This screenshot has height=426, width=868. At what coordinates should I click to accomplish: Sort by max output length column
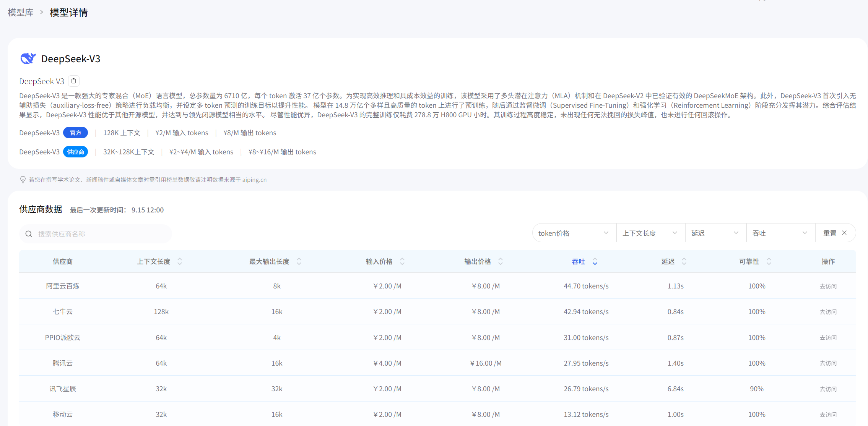299,261
